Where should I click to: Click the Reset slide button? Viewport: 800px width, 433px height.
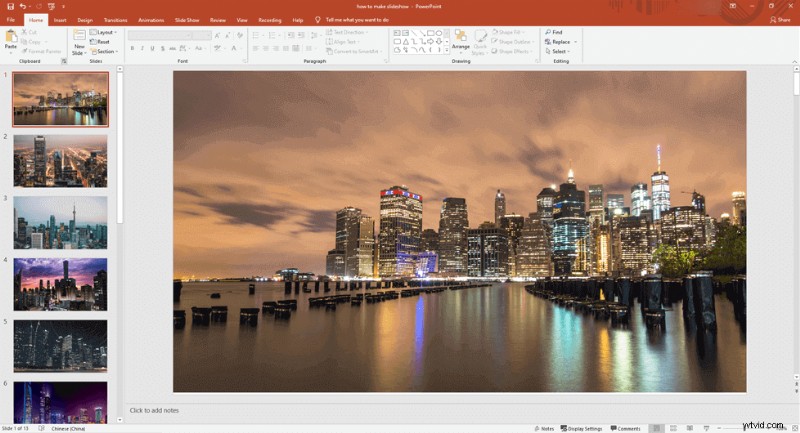pos(100,42)
